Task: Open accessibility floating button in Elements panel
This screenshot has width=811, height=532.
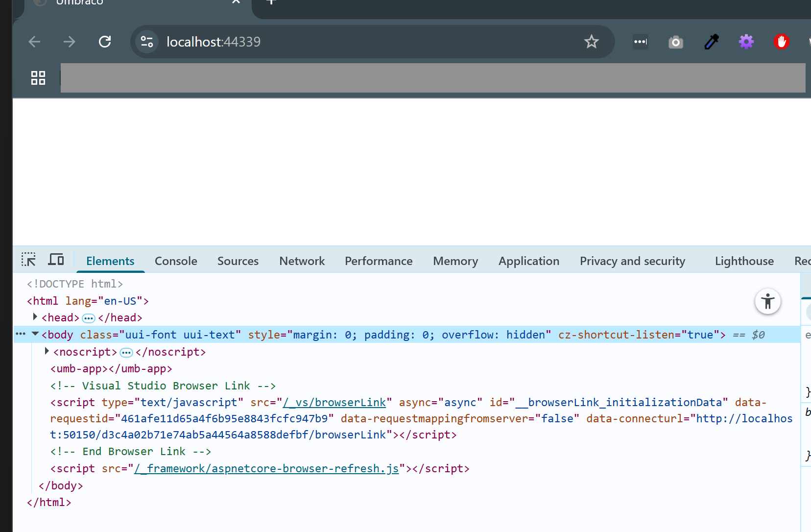Action: click(x=768, y=301)
